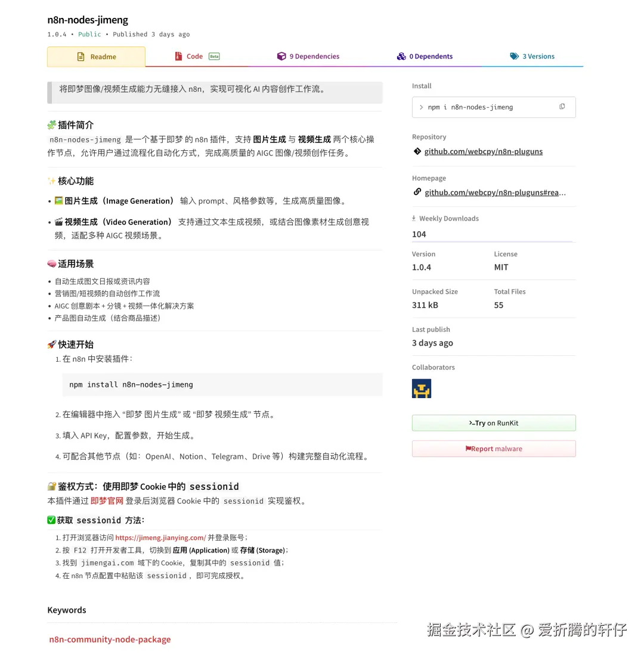Open the collaborator avatar
The width and height of the screenshot is (644, 655).
click(x=421, y=388)
